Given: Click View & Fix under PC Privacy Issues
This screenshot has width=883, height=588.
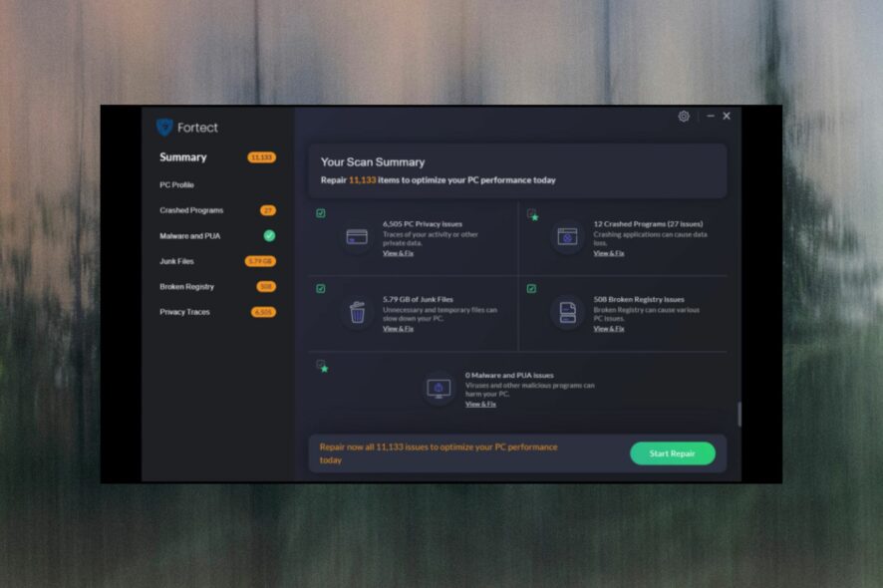Looking at the screenshot, I should pyautogui.click(x=398, y=253).
